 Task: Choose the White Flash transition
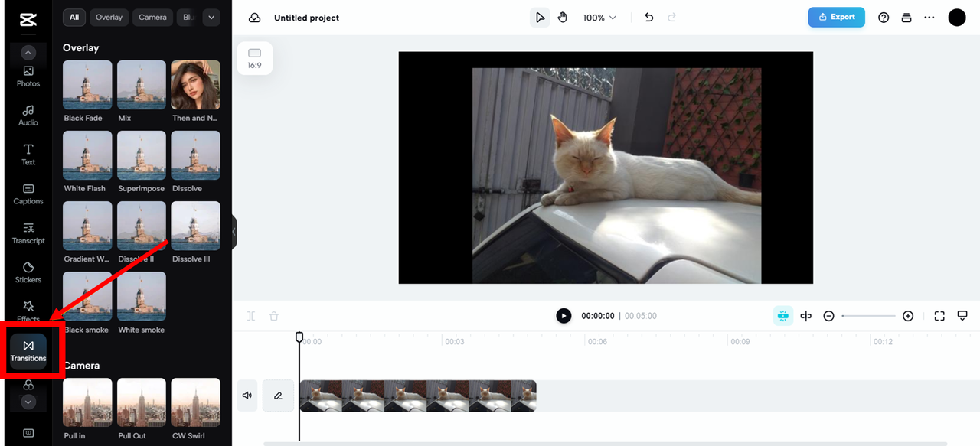tap(87, 155)
